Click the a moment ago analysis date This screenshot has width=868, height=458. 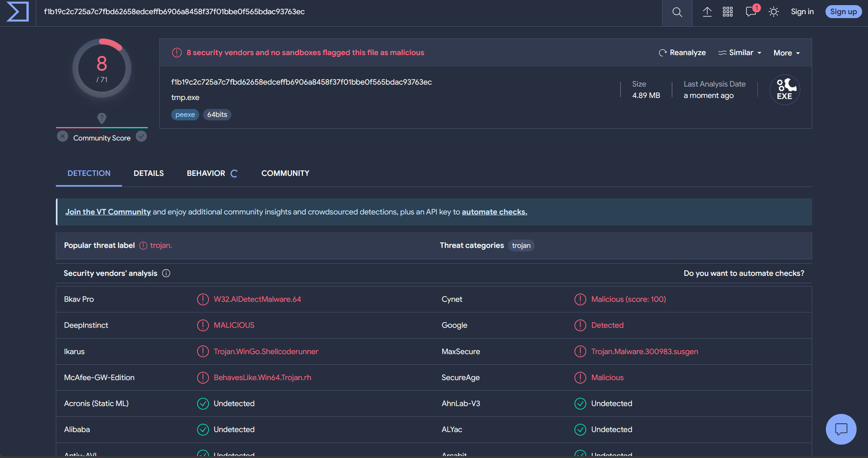click(x=709, y=95)
